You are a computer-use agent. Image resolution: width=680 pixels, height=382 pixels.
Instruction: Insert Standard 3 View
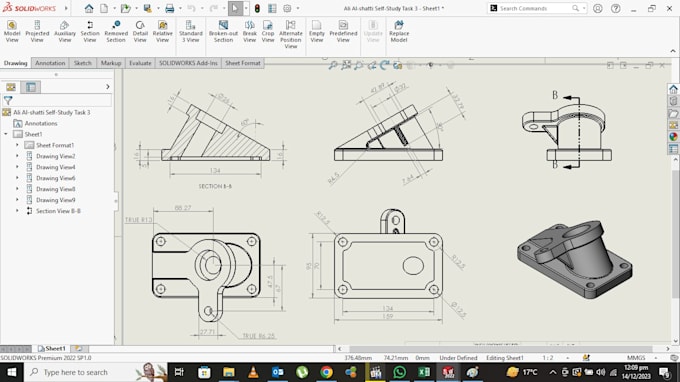(190, 32)
